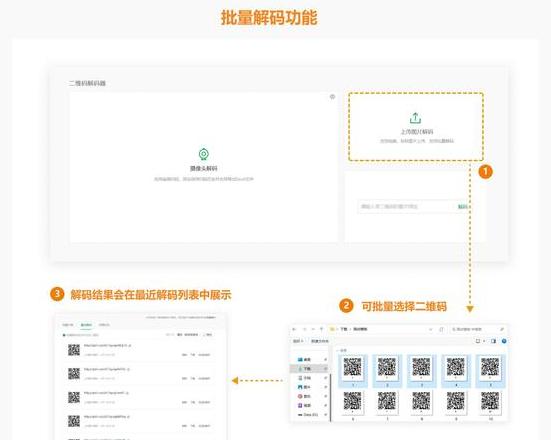
Task: Click the first result's rightmost action link
Action: [x=204, y=355]
